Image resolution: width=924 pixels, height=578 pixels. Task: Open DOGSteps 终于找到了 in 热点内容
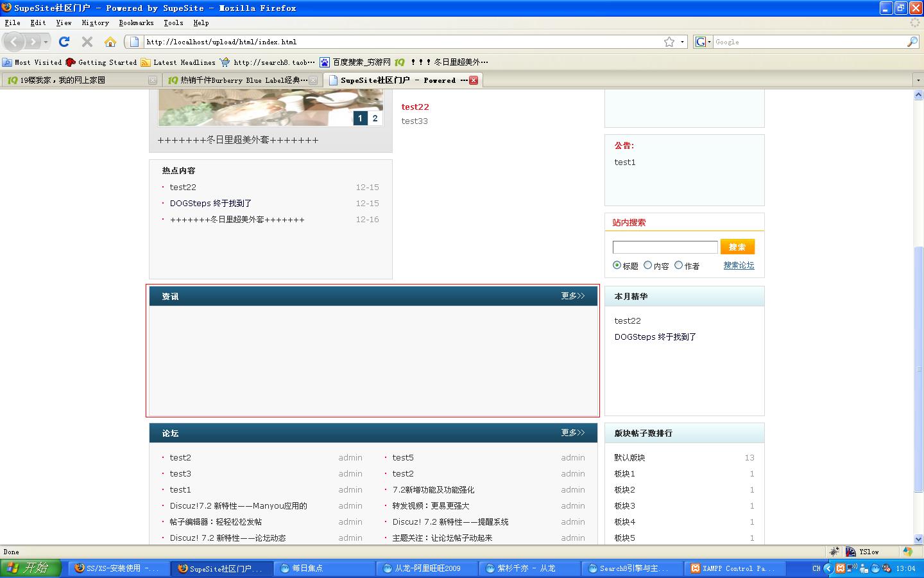210,203
